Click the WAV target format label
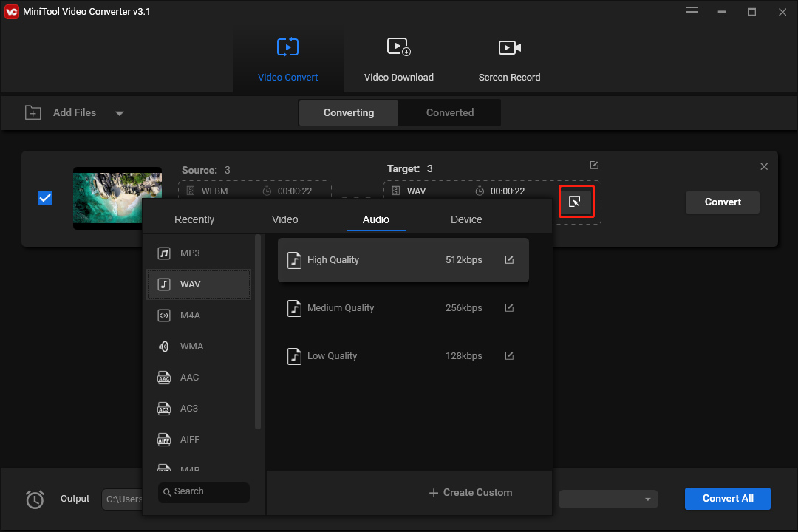The image size is (798, 532). pos(416,191)
